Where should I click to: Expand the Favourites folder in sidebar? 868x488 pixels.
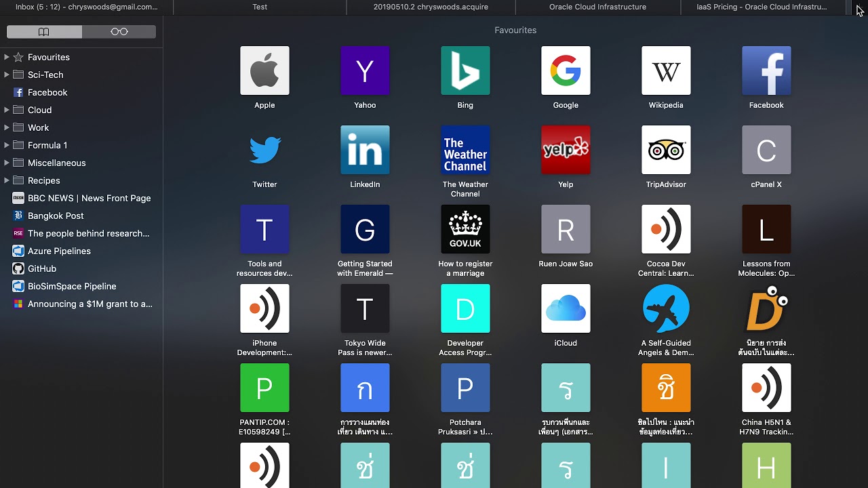[x=7, y=57]
